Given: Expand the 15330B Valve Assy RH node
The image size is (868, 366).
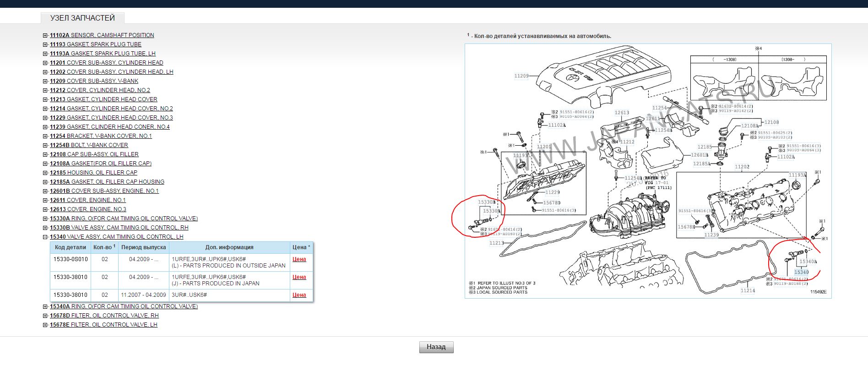Looking at the screenshot, I should [x=45, y=228].
